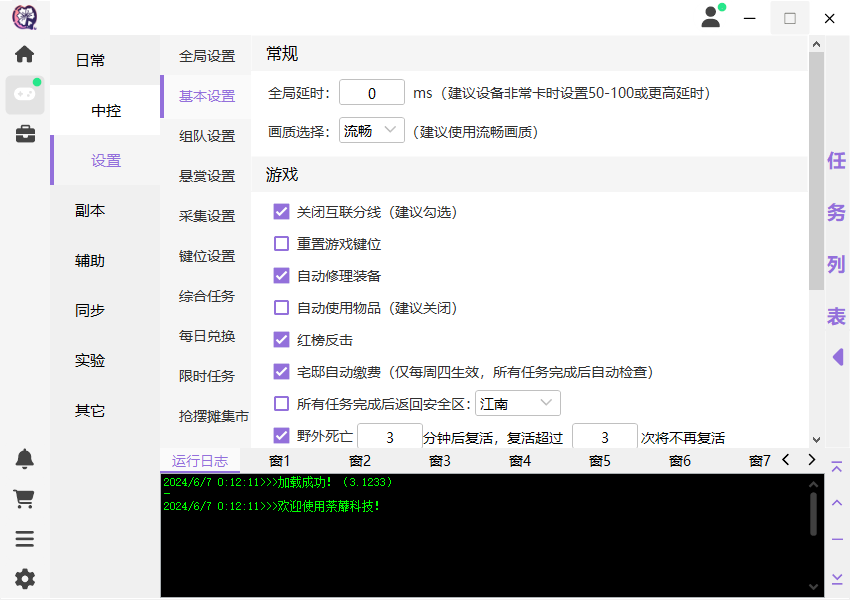Click the app logo at top left
This screenshot has width=850, height=600.
point(24,17)
